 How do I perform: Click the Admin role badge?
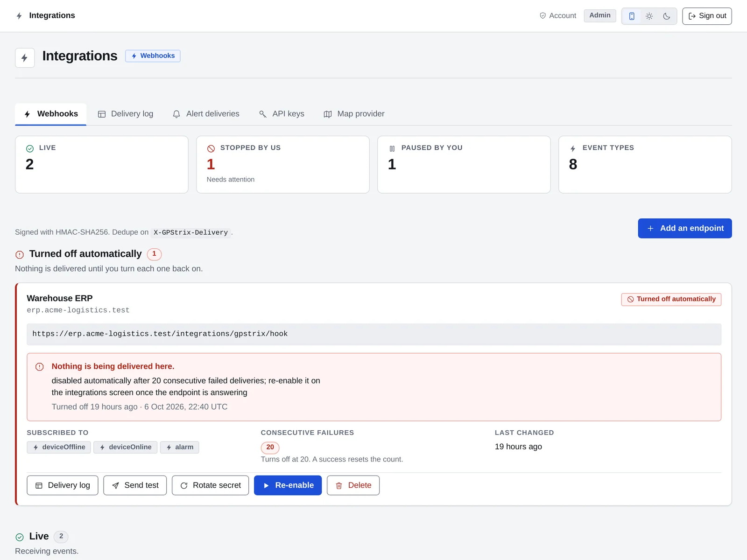point(600,15)
